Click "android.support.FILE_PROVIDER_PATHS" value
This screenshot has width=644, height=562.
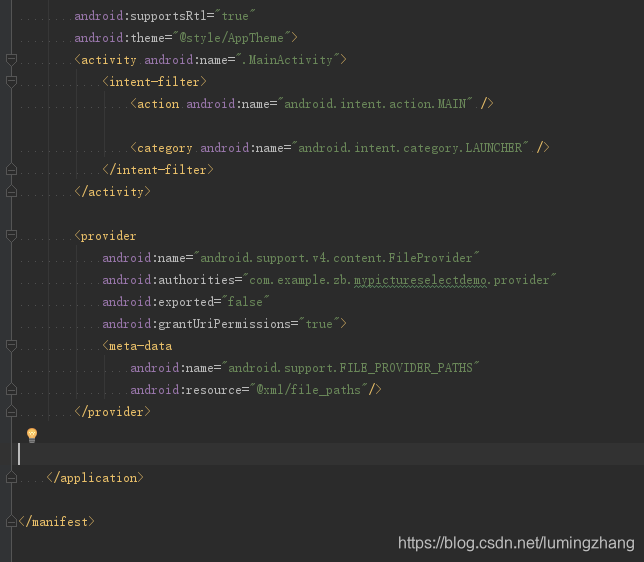(350, 368)
